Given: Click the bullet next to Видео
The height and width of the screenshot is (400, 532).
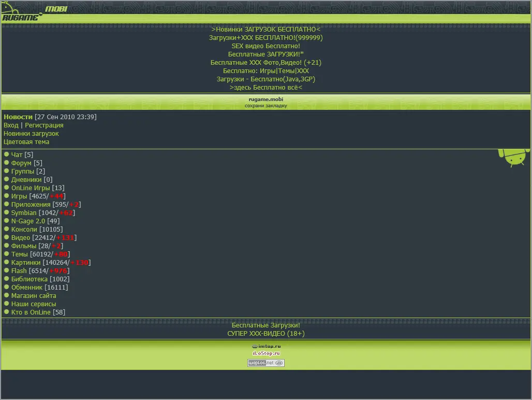Looking at the screenshot, I should click(x=6, y=237).
